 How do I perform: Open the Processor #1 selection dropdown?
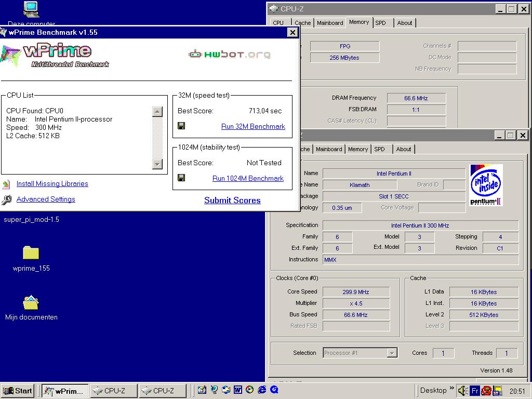pyautogui.click(x=392, y=353)
